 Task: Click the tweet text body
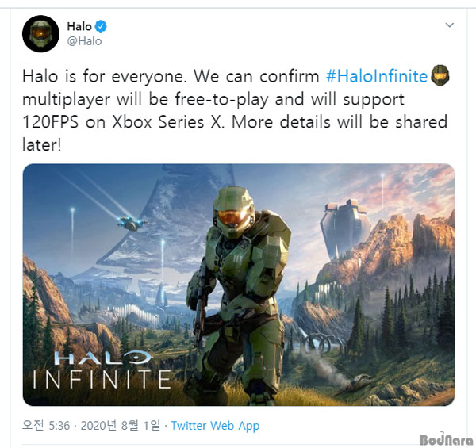click(235, 110)
